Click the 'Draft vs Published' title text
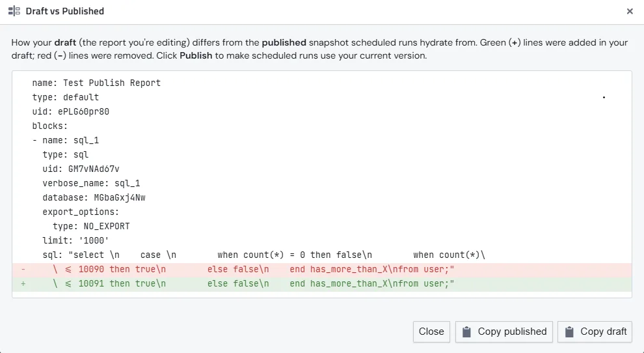This screenshot has height=353, width=644. click(x=65, y=11)
